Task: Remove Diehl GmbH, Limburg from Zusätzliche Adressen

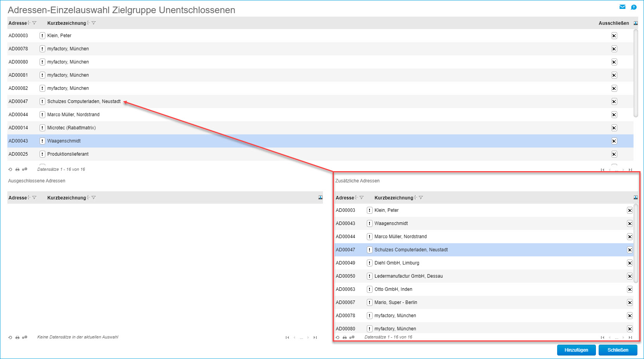Action: [630, 263]
